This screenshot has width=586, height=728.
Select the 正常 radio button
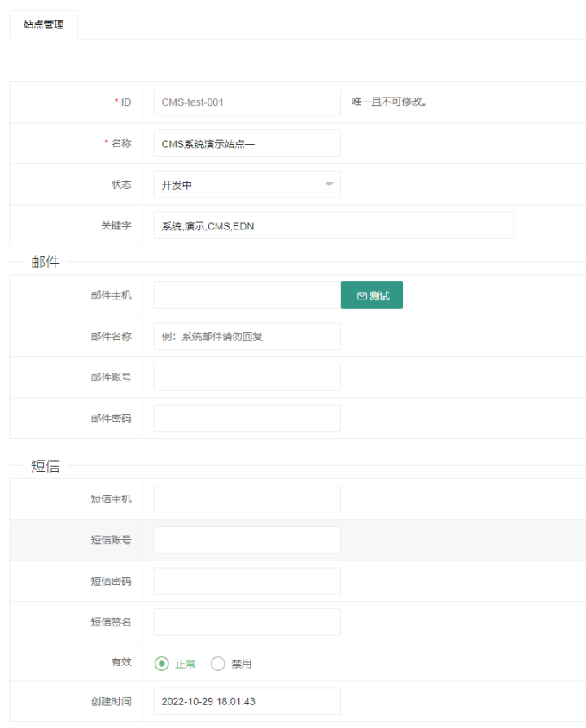[162, 664]
